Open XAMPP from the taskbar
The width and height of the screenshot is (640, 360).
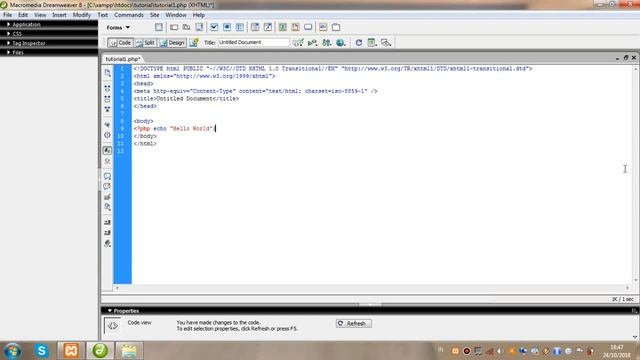(x=71, y=351)
